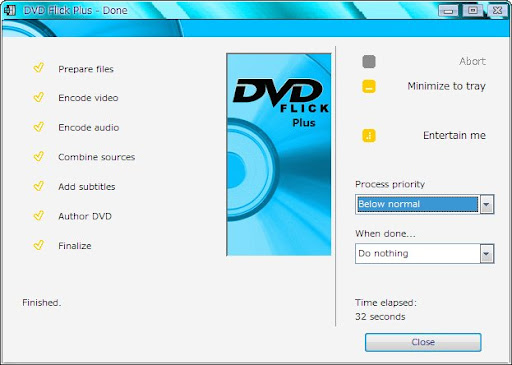Minimize the DVD Flick Plus window
The width and height of the screenshot is (512, 365).
tap(448, 11)
